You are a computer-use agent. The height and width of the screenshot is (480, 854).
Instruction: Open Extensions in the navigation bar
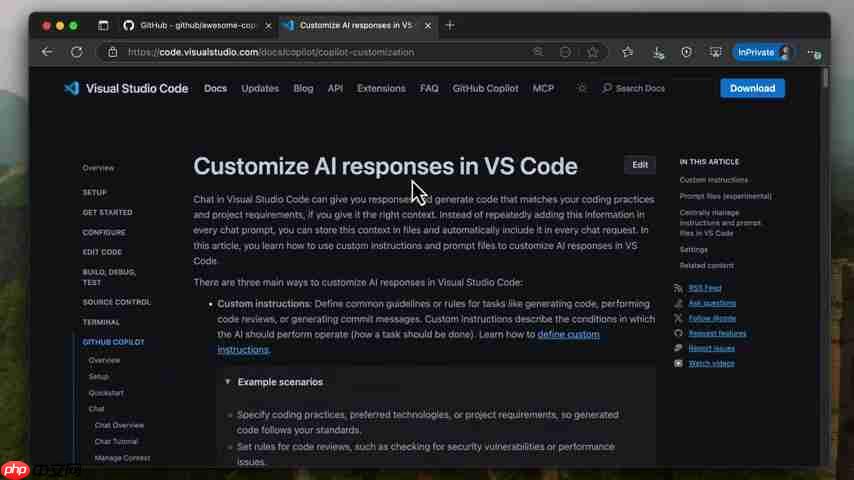(381, 88)
